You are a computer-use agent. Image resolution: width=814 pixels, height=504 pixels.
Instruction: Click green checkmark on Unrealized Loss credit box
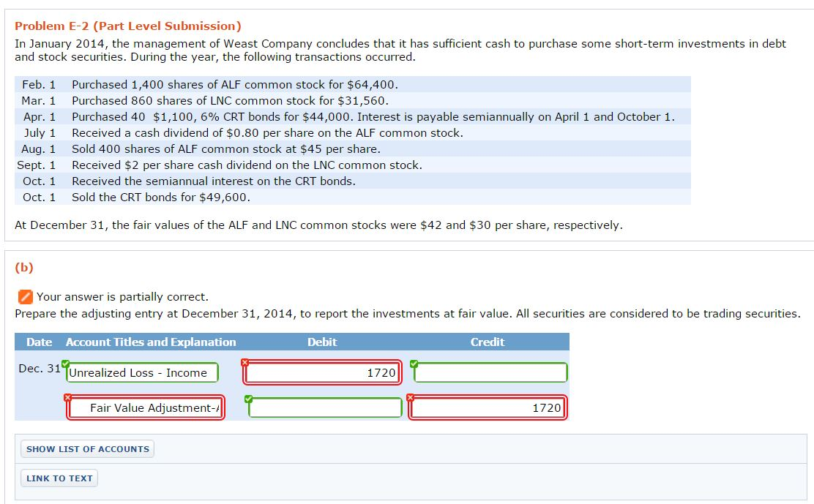click(414, 363)
